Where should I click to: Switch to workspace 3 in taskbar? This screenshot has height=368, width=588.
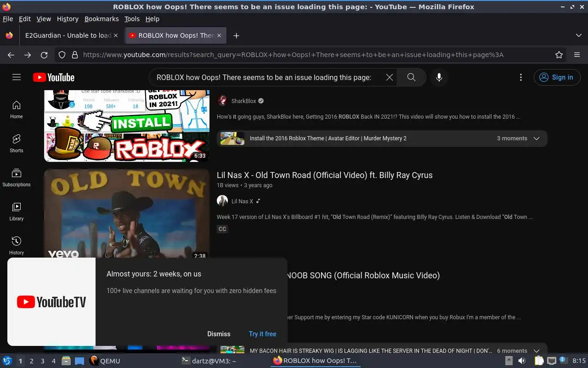tap(42, 361)
